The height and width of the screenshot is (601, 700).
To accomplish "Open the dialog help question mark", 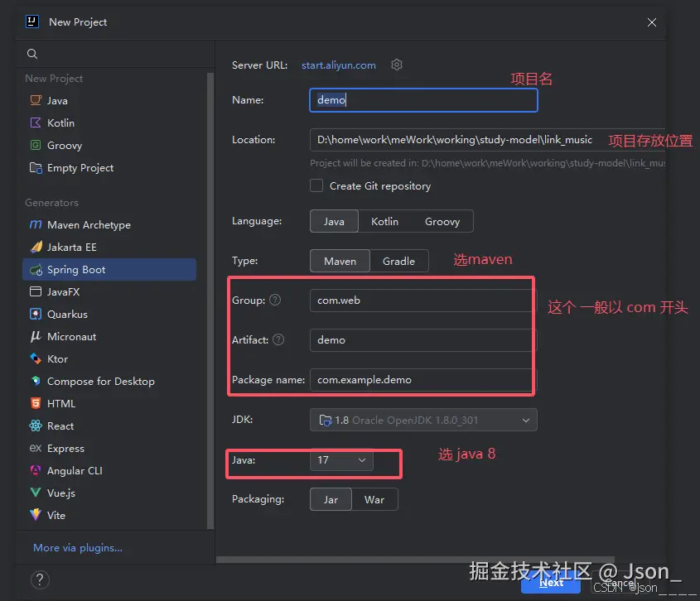I will [x=41, y=579].
